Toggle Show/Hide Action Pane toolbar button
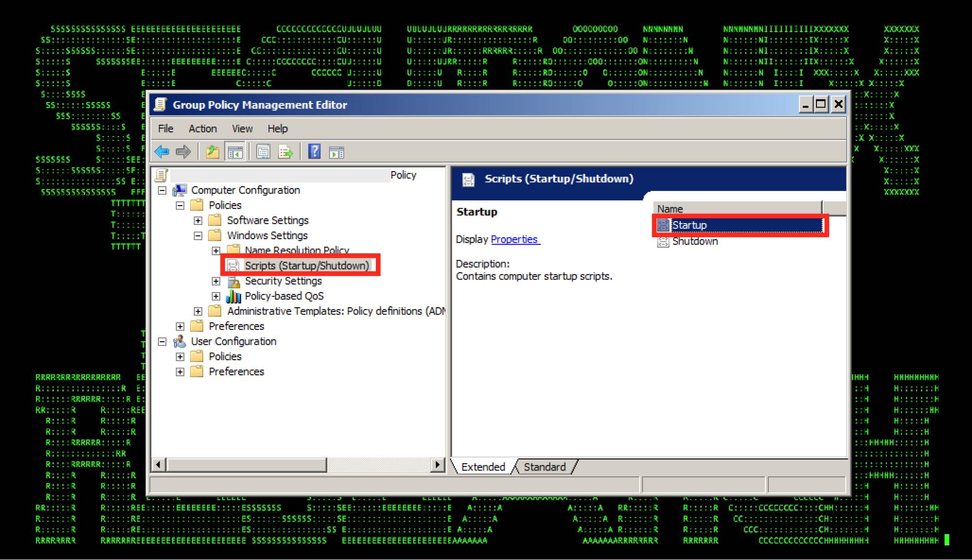 [336, 152]
